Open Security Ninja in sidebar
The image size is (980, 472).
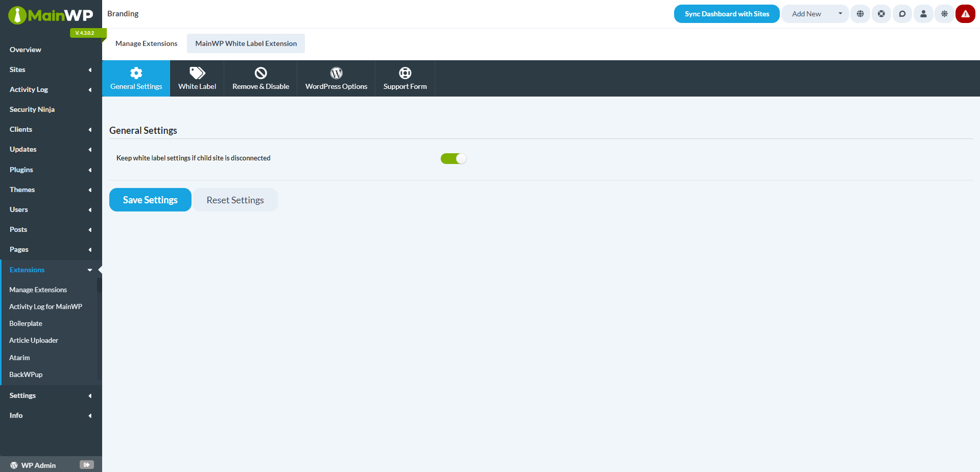point(32,109)
